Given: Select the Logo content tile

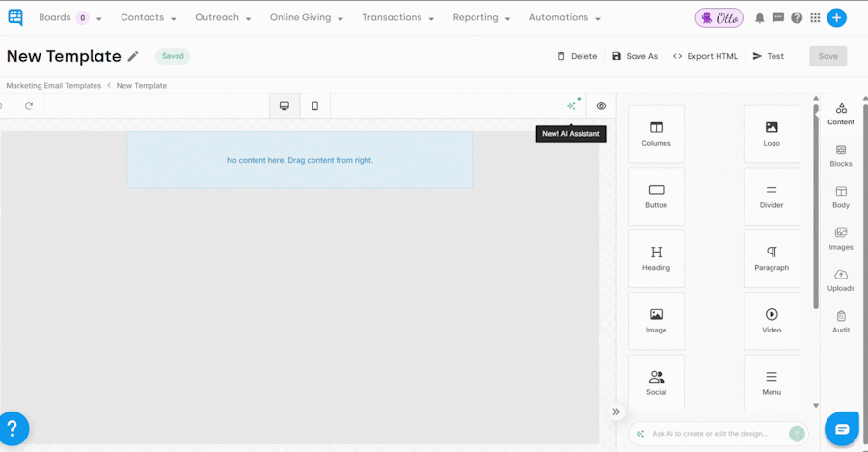Looking at the screenshot, I should (x=772, y=134).
